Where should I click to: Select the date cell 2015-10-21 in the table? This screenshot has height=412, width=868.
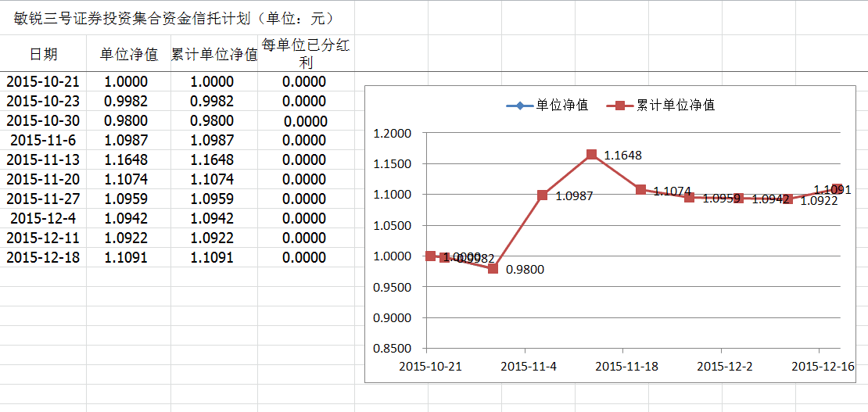(x=43, y=82)
